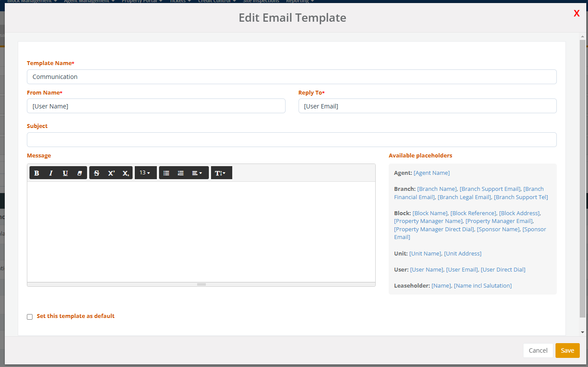Open the font size 13 dropdown
The width and height of the screenshot is (588, 367).
point(145,173)
